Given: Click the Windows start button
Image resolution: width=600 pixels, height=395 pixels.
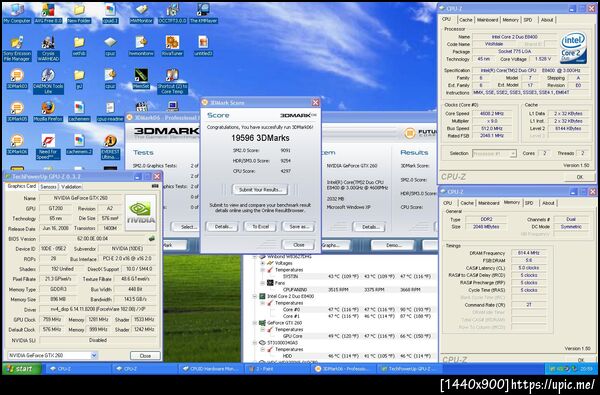Looking at the screenshot, I should click(21, 369).
